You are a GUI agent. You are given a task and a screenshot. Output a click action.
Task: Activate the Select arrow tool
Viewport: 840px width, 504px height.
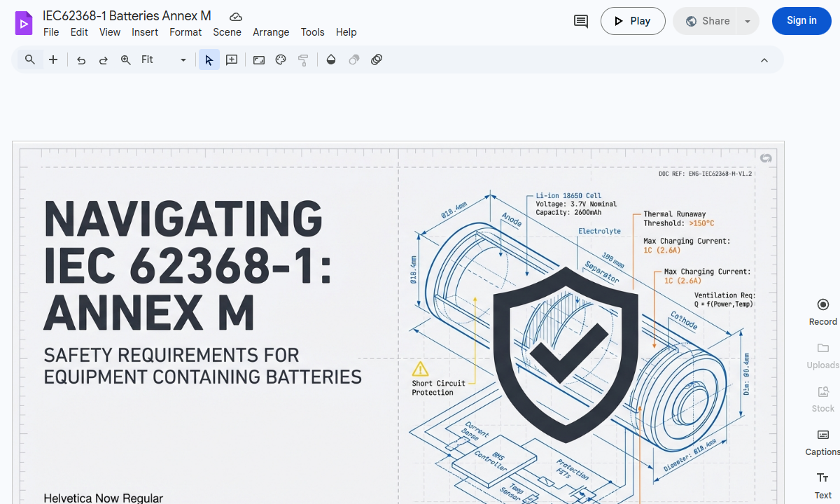[x=209, y=59]
